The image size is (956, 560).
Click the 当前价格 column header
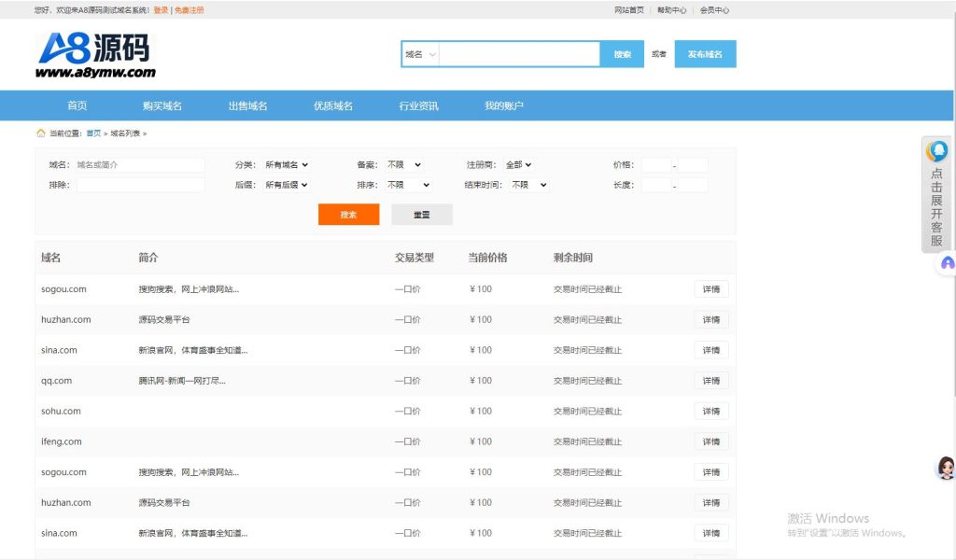click(487, 258)
